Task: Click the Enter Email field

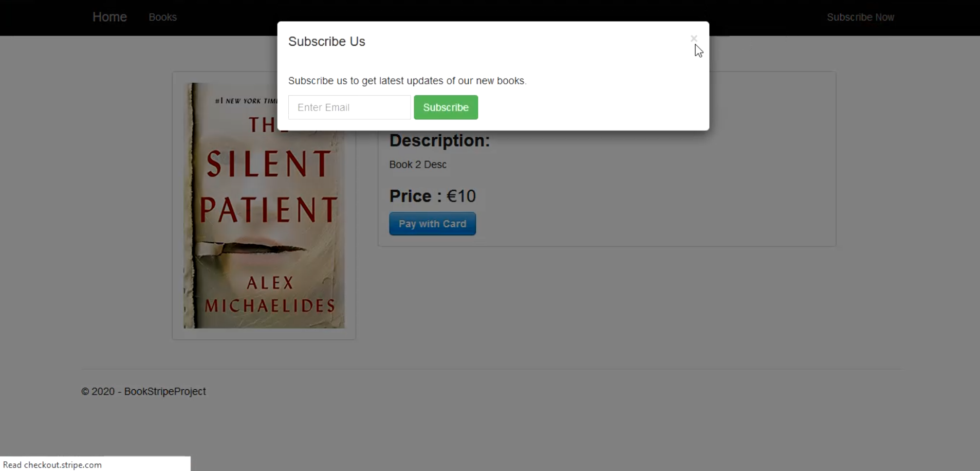Action: (x=349, y=107)
